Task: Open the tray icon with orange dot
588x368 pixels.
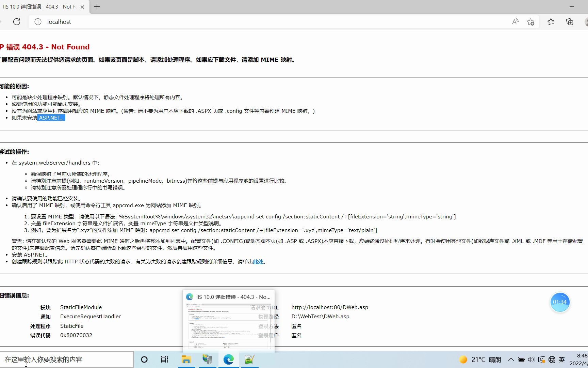Action: (x=542, y=359)
